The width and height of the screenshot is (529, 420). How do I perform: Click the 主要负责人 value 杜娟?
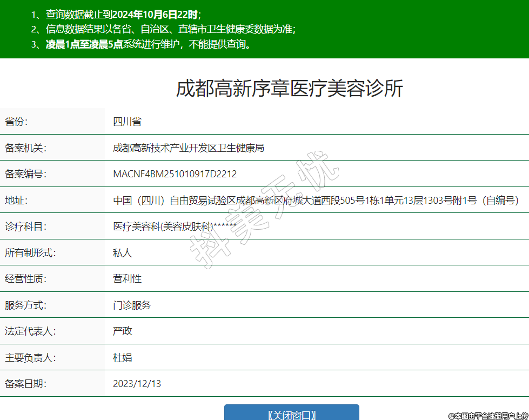[x=123, y=358]
